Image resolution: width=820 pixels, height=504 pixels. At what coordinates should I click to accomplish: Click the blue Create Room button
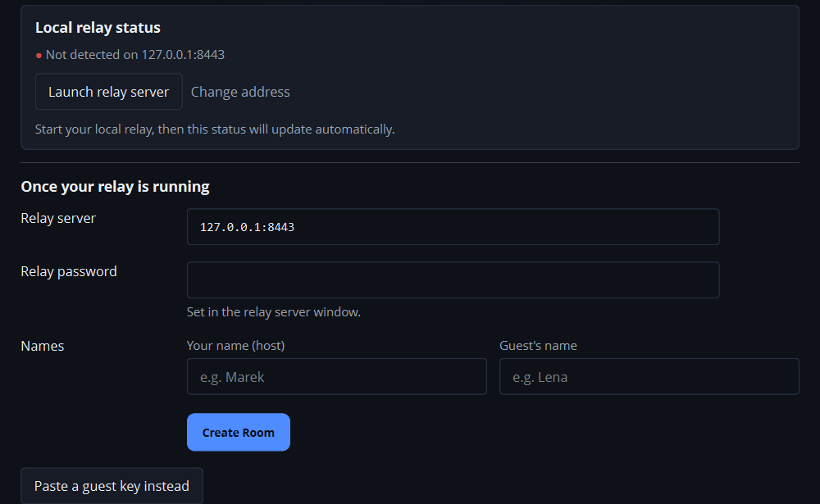point(239,433)
